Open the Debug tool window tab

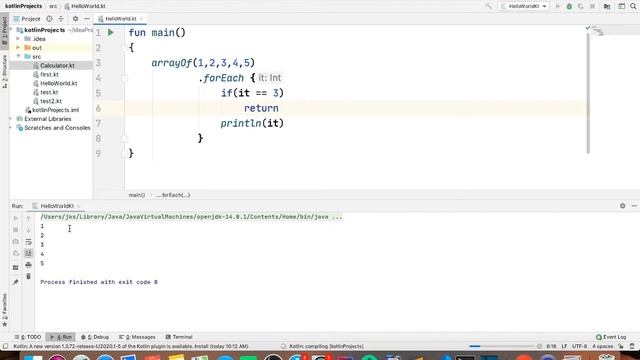point(95,337)
